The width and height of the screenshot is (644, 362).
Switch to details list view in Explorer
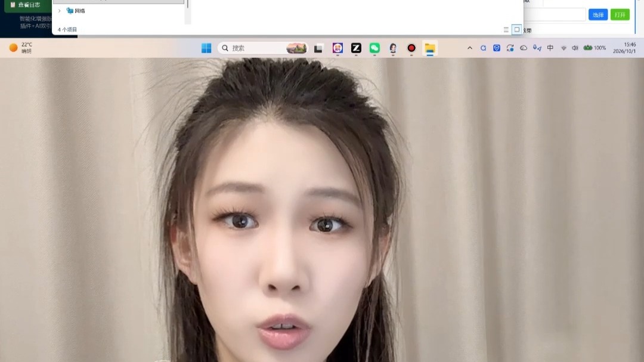(506, 30)
